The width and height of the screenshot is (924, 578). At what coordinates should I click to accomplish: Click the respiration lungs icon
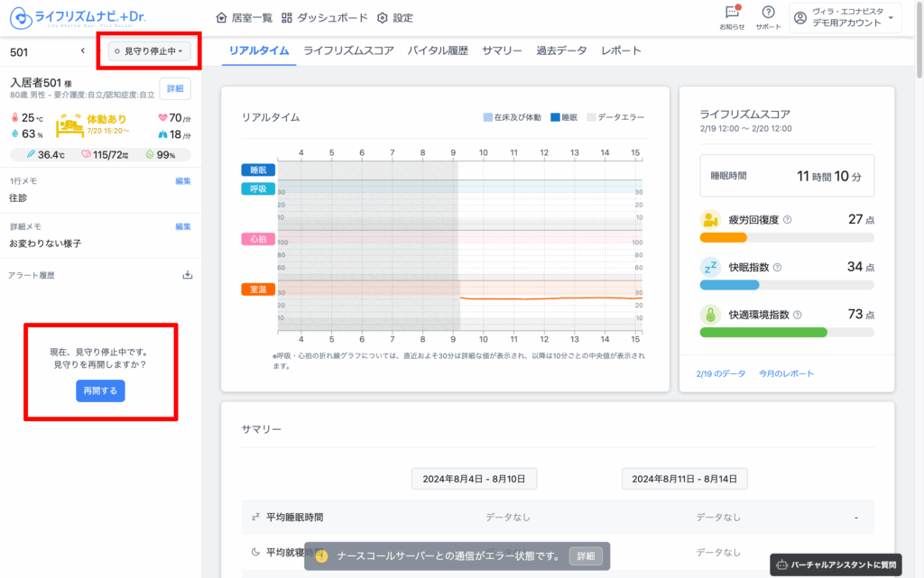162,134
